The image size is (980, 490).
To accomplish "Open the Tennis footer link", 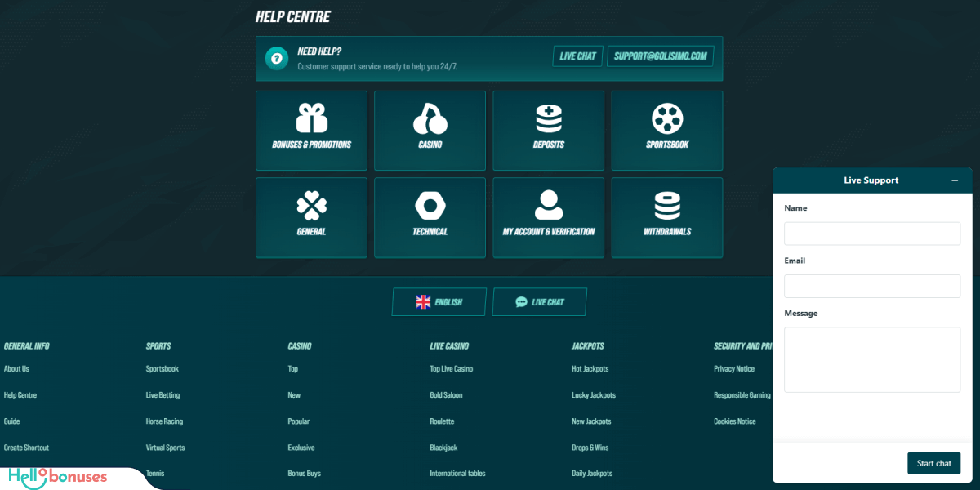I will click(x=155, y=474).
